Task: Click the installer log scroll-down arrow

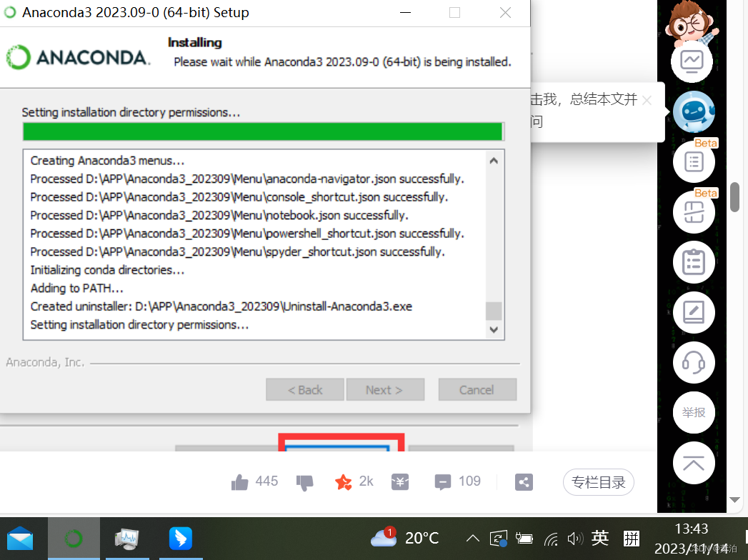Action: (x=494, y=329)
